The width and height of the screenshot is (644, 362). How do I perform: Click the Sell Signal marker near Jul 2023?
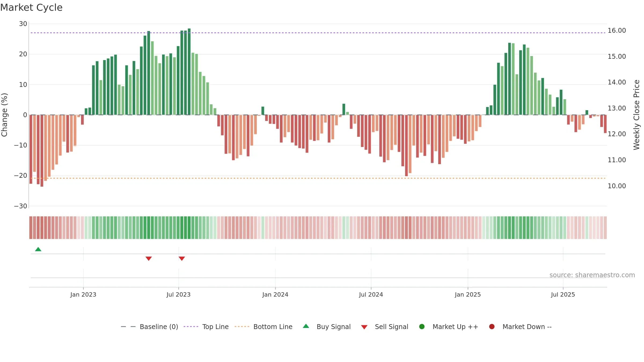point(182,258)
